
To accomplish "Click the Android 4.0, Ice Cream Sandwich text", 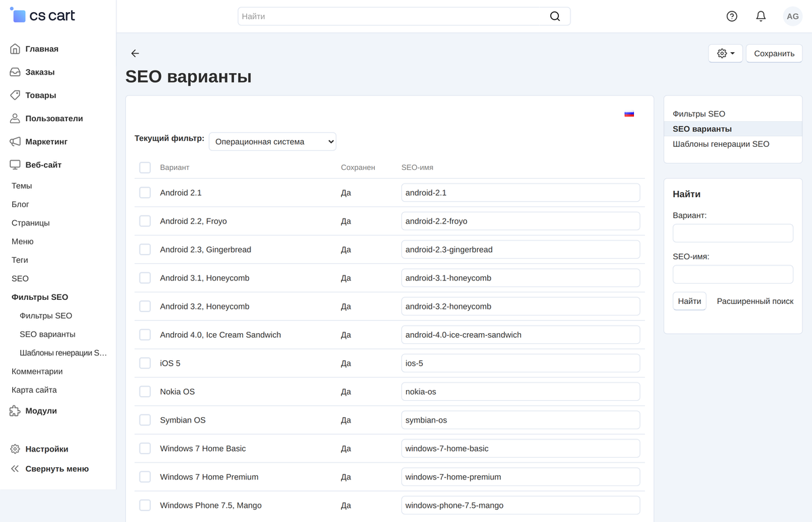I will click(221, 335).
